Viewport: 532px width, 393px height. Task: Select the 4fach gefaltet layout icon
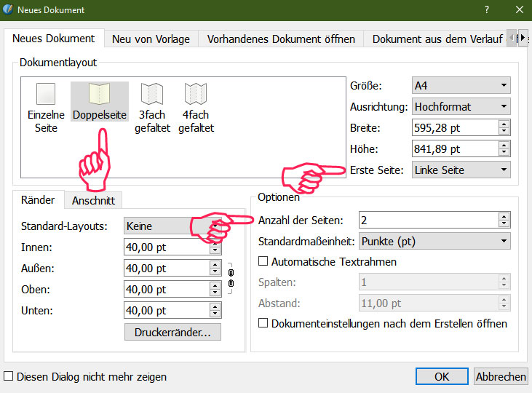[x=196, y=95]
